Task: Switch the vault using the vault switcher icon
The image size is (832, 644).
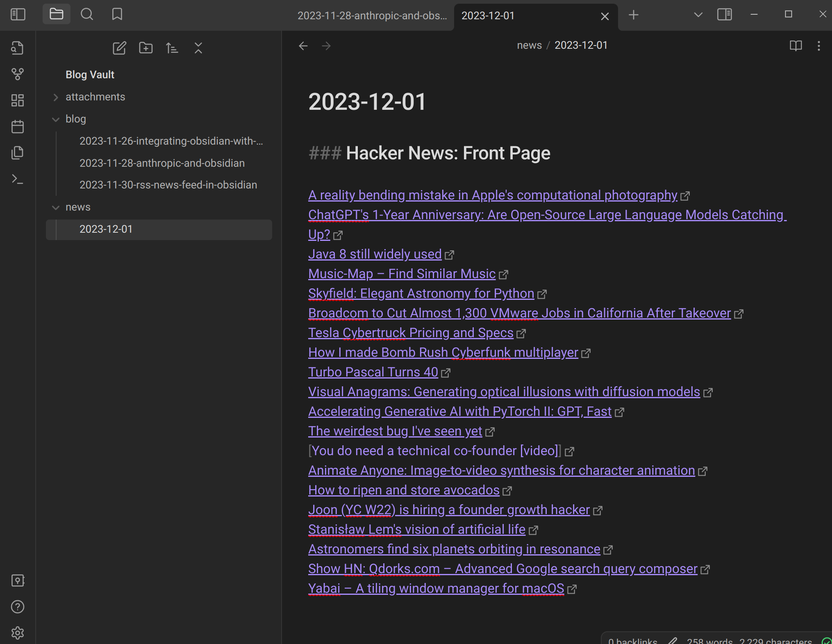Action: point(17,581)
